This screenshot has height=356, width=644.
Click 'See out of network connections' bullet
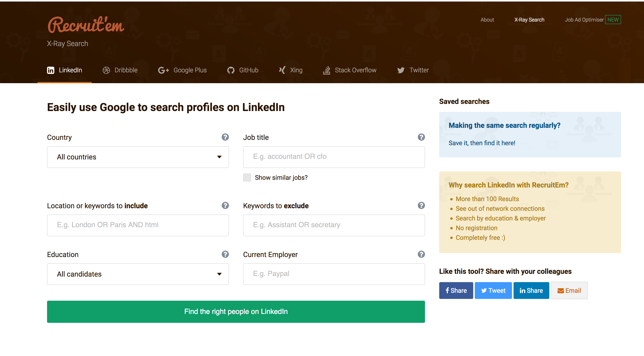500,209
